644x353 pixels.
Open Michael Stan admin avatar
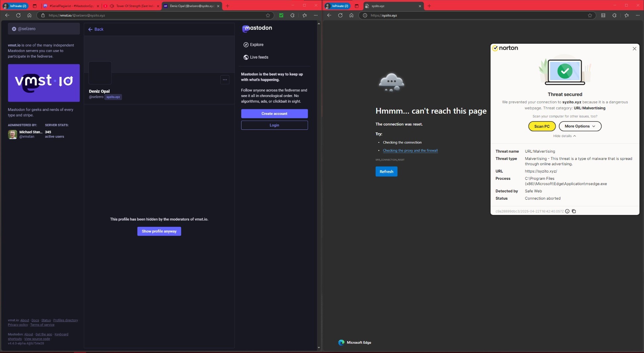tap(13, 134)
